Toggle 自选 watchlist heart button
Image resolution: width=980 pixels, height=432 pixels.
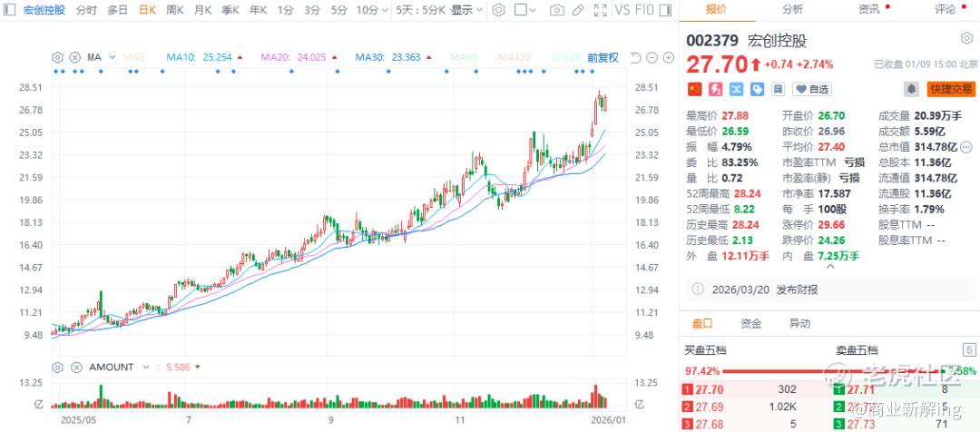pos(812,89)
